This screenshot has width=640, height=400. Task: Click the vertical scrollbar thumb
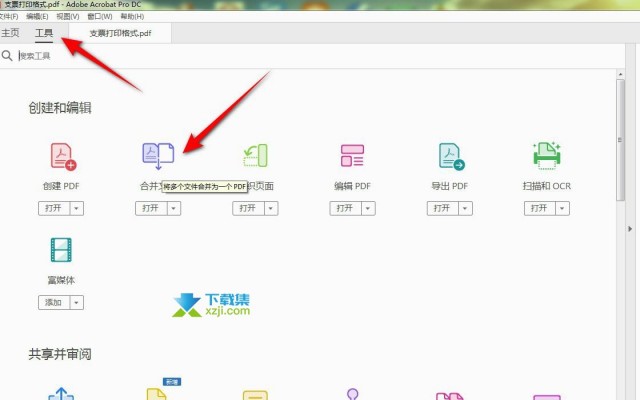pos(620,140)
